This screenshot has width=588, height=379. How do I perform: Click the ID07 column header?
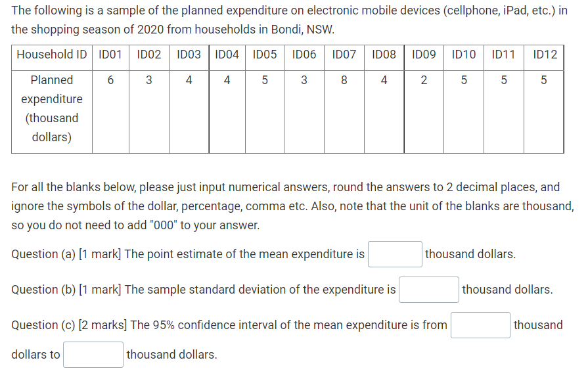click(344, 55)
